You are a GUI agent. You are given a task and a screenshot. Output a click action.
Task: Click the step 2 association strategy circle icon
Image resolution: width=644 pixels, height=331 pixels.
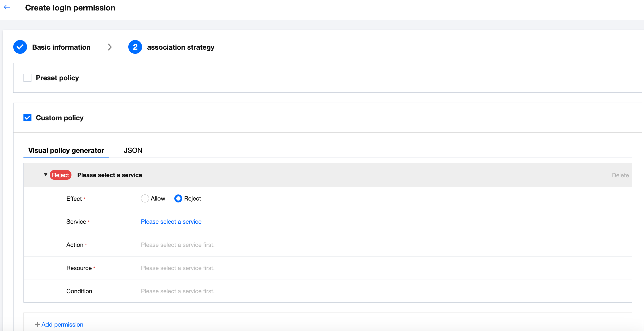135,47
